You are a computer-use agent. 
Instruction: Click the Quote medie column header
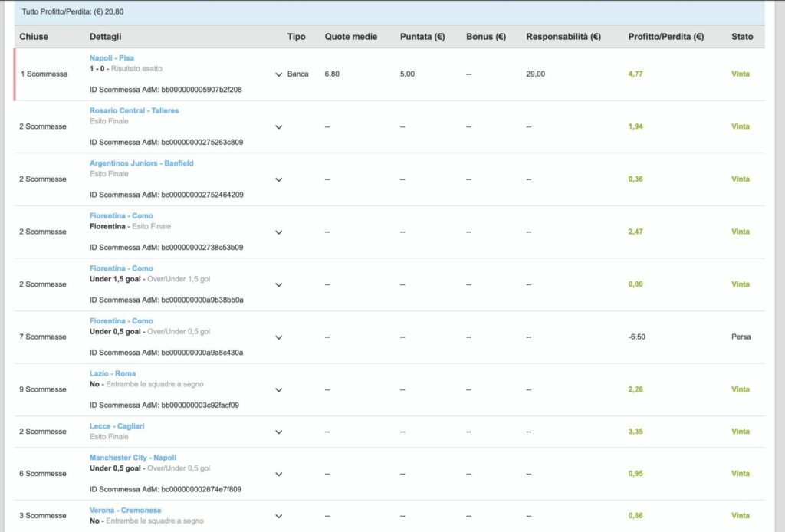pyautogui.click(x=350, y=37)
